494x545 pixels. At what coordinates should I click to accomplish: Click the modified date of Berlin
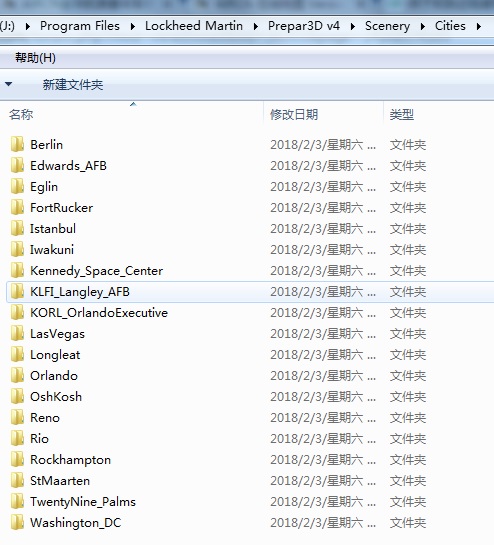point(323,145)
